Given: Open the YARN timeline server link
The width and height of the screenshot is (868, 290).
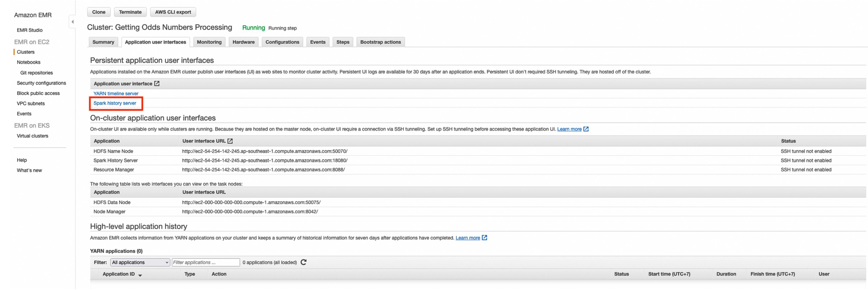Looking at the screenshot, I should (115, 93).
